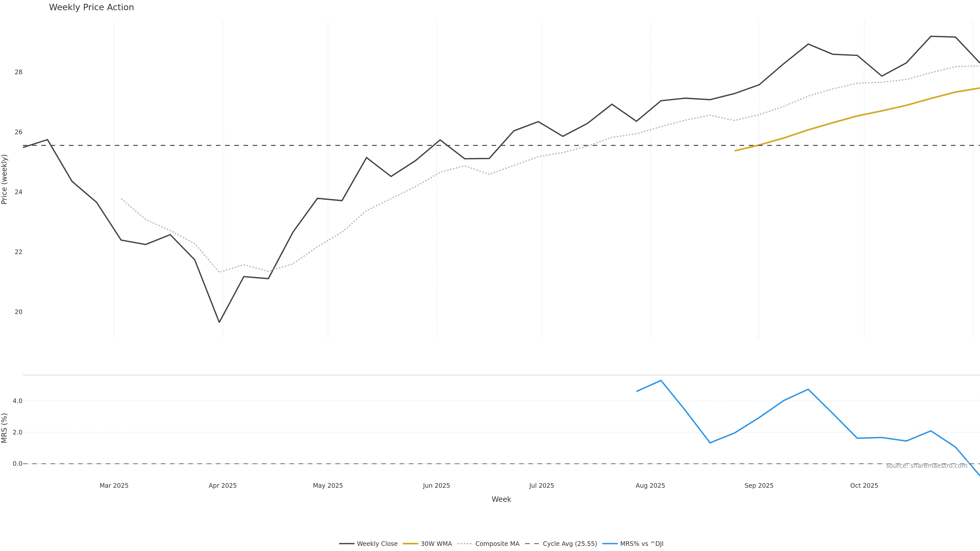Click the 4.0 MRS axis tick label
The image size is (980, 551).
(x=18, y=401)
